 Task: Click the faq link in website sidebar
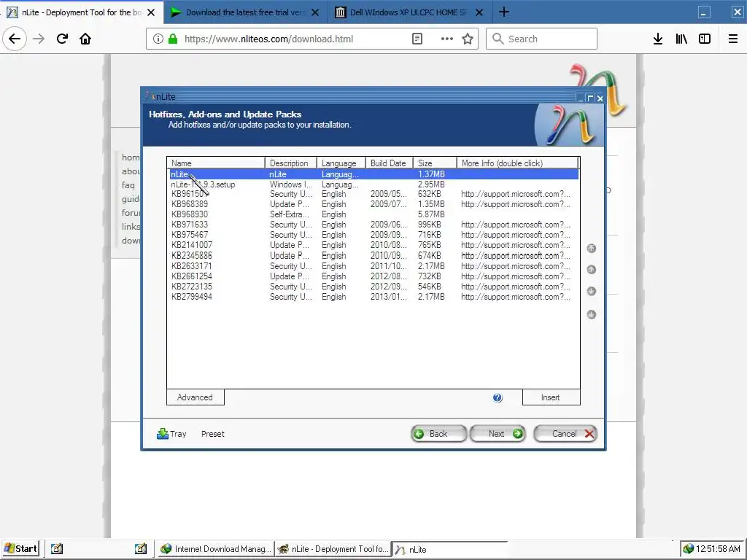click(x=128, y=184)
